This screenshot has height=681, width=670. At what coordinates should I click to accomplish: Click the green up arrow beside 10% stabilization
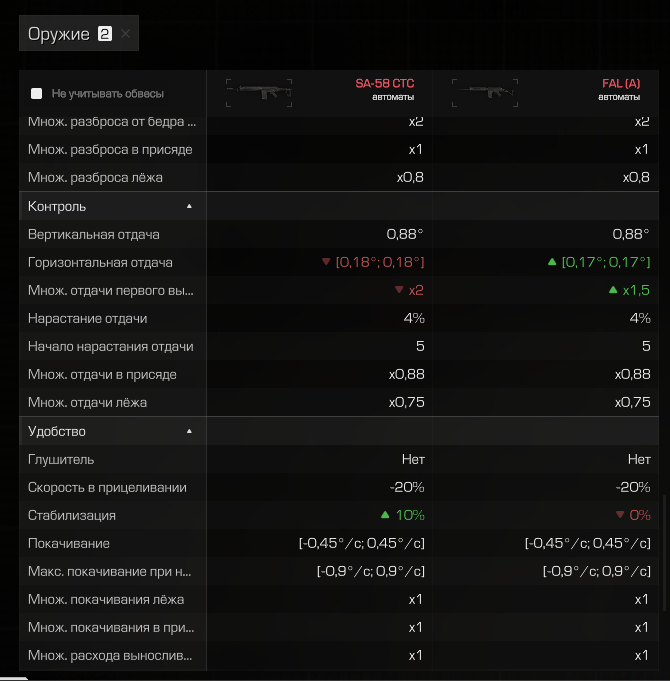pyautogui.click(x=385, y=515)
